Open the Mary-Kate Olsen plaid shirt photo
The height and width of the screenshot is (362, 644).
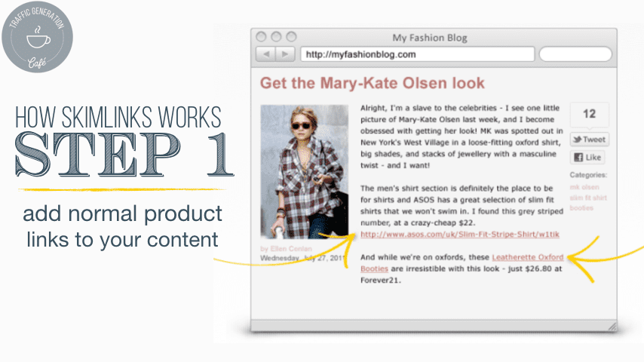305,172
